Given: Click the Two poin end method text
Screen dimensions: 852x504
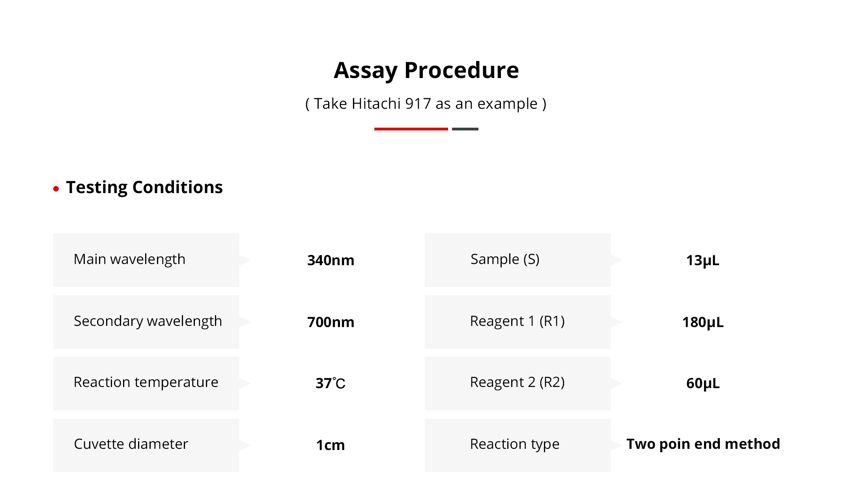Looking at the screenshot, I should pos(703,444).
